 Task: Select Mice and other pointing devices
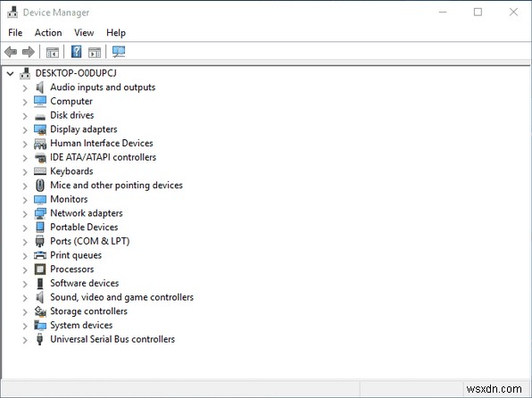(x=116, y=186)
